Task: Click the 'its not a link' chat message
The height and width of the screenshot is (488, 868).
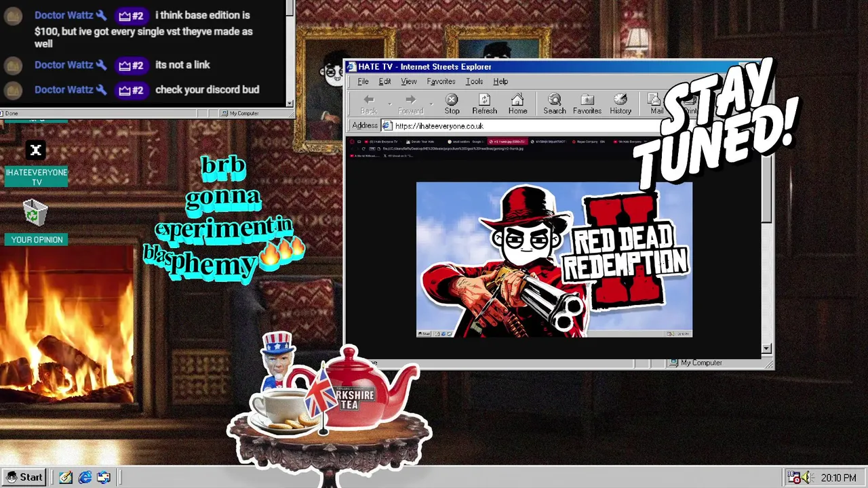Action: [x=182, y=65]
